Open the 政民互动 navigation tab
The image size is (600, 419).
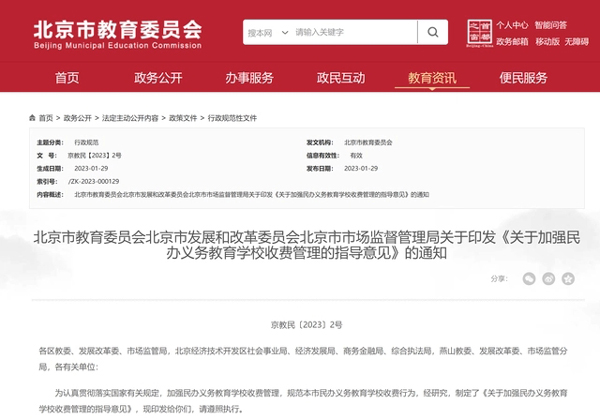pyautogui.click(x=341, y=78)
